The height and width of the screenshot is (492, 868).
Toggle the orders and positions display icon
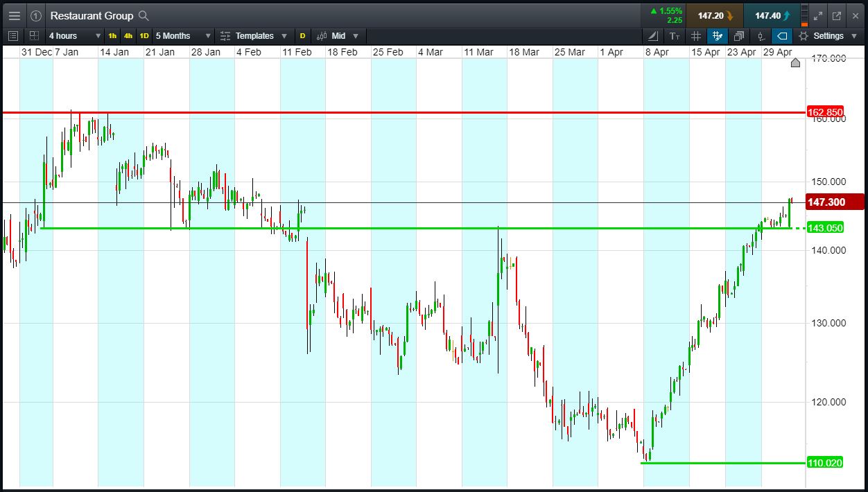[761, 36]
